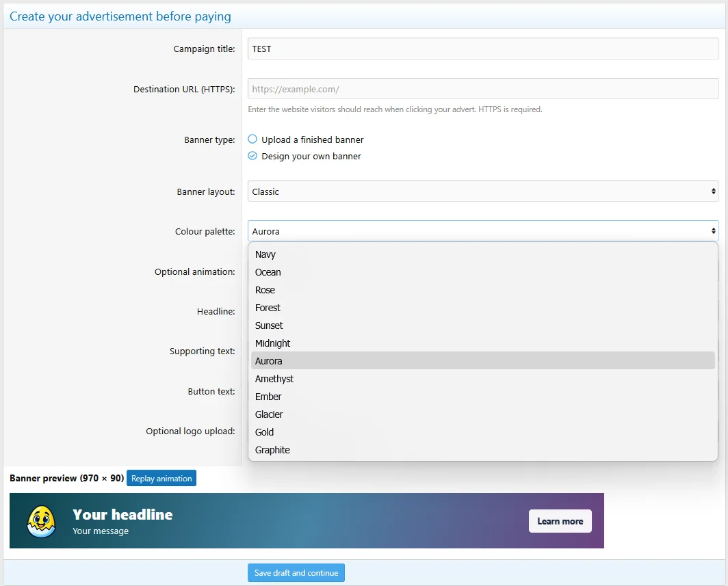Select Midnight in the palette list
728x586 pixels.
coord(483,343)
